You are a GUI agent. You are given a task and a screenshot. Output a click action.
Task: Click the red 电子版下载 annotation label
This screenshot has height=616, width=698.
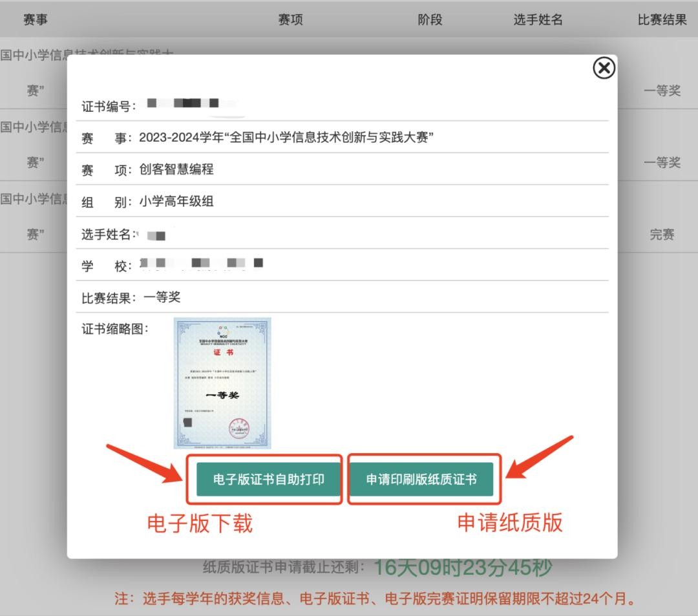click(200, 523)
